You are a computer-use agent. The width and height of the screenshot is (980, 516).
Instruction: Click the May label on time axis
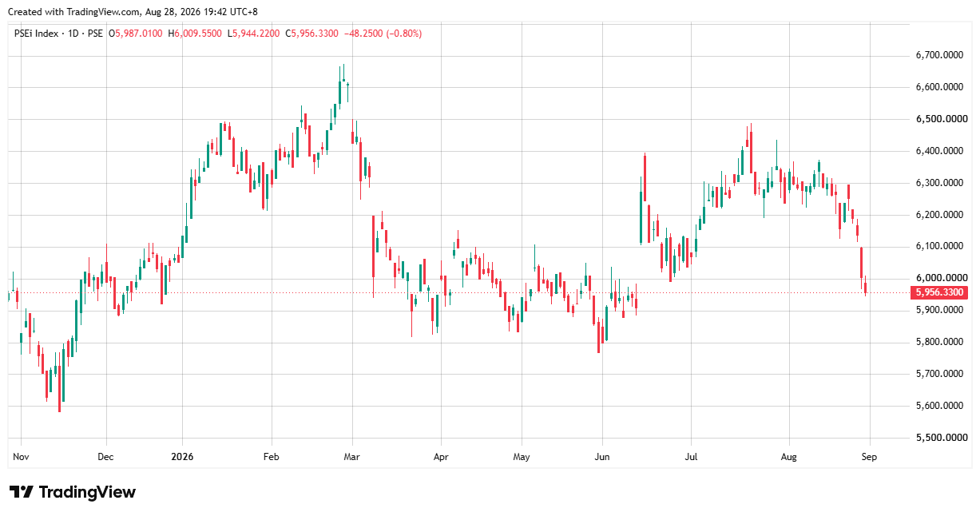522,458
